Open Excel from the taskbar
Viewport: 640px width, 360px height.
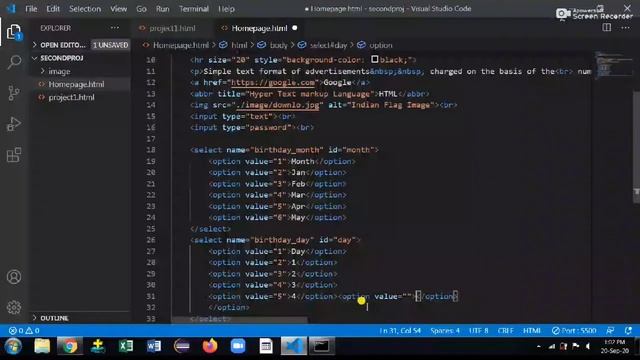pos(126,346)
